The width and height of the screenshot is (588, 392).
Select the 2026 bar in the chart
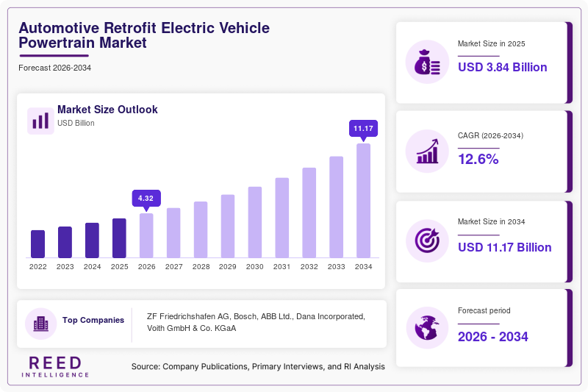[146, 235]
